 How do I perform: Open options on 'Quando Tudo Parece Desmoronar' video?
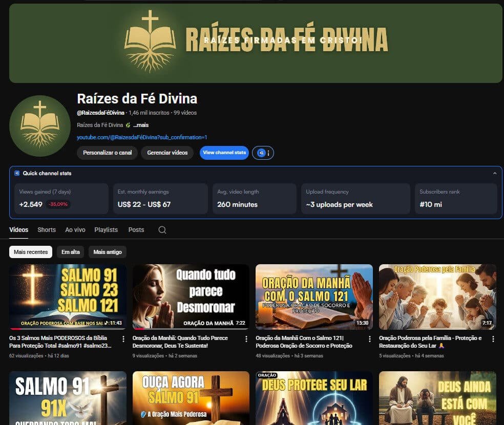246,339
